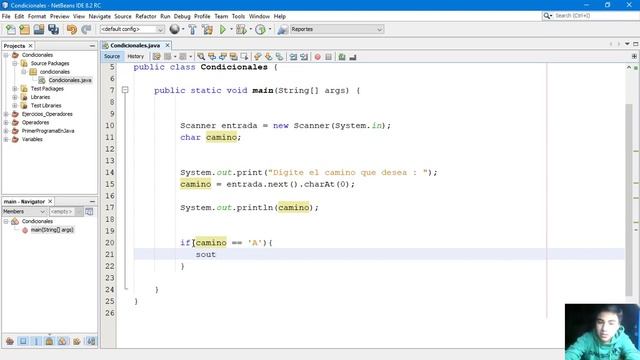Close the main - Navigator tab

click(x=50, y=201)
